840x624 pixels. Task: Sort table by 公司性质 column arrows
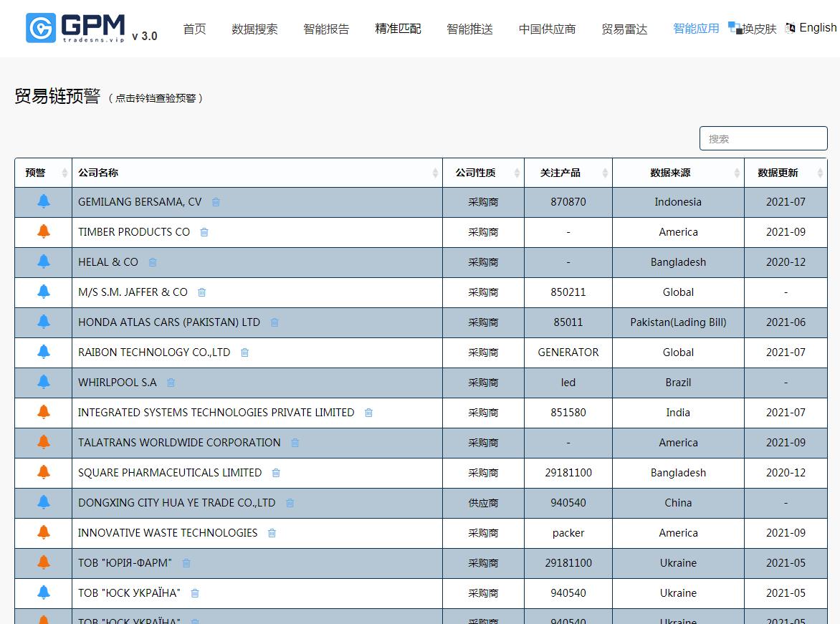(x=517, y=173)
